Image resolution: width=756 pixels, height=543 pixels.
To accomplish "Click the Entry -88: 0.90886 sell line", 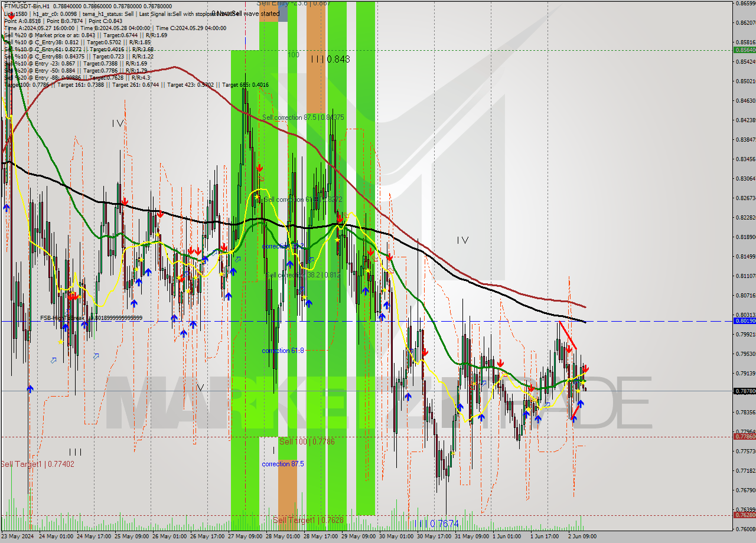I will point(77,77).
